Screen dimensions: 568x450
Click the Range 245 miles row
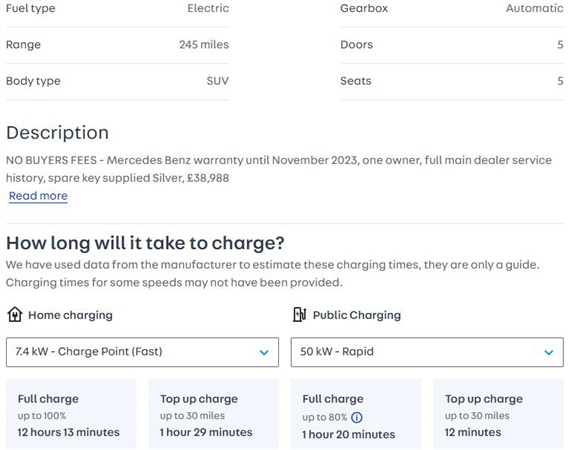pyautogui.click(x=118, y=45)
